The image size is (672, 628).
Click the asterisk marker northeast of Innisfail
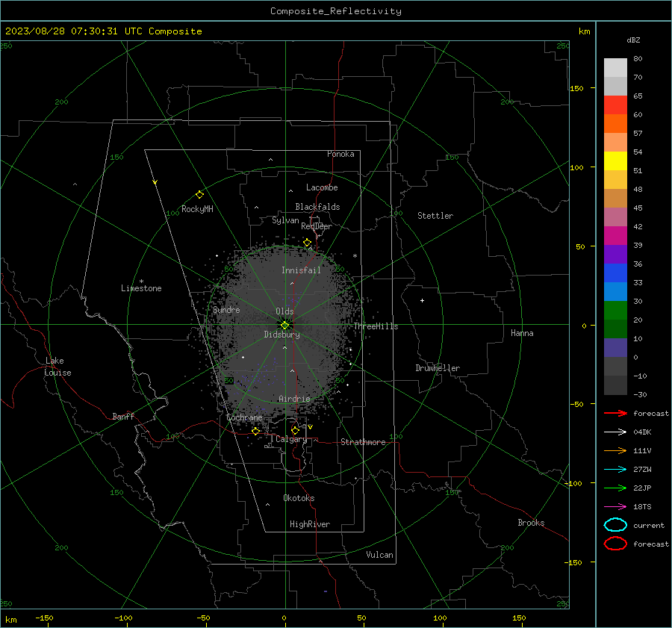pos(355,256)
